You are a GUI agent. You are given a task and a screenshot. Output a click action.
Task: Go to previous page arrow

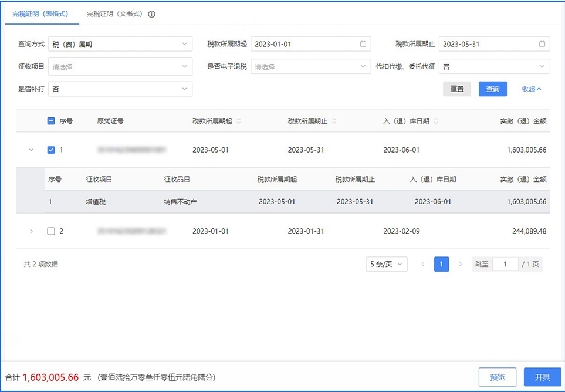422,265
